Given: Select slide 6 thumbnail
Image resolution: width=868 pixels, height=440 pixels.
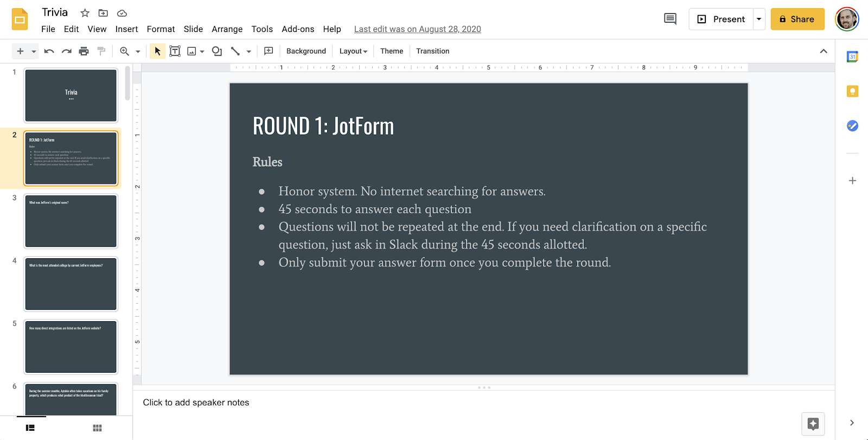Looking at the screenshot, I should point(71,399).
